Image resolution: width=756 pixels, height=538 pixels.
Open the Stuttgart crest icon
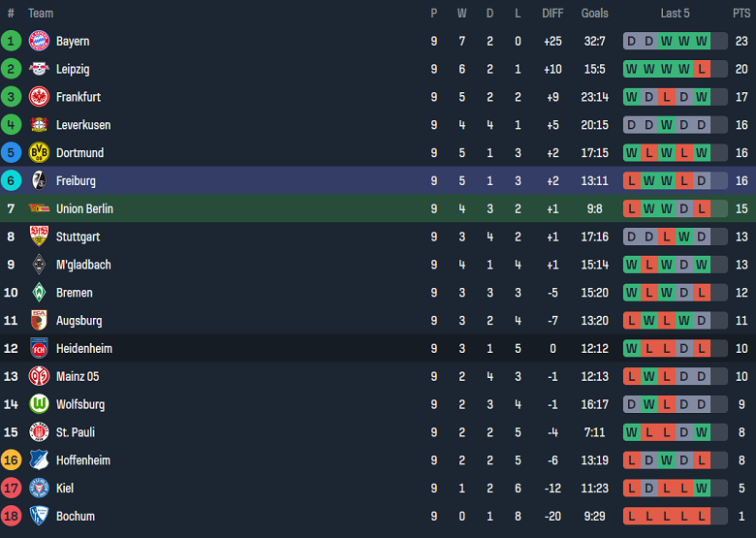(39, 237)
